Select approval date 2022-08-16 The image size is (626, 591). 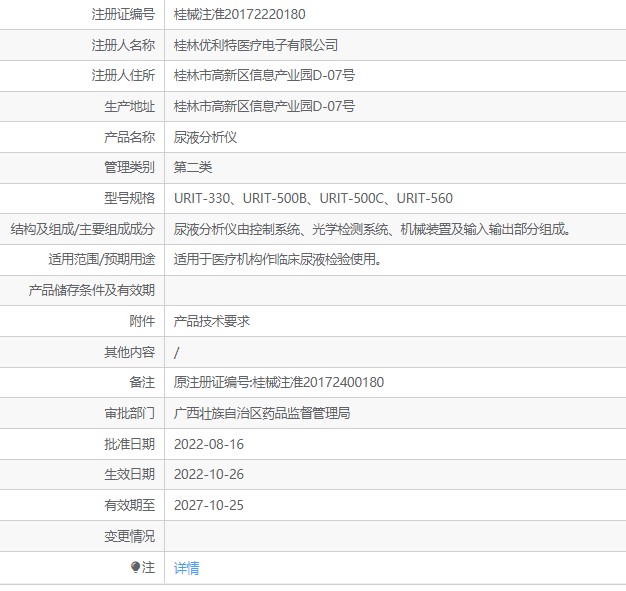[x=209, y=444]
